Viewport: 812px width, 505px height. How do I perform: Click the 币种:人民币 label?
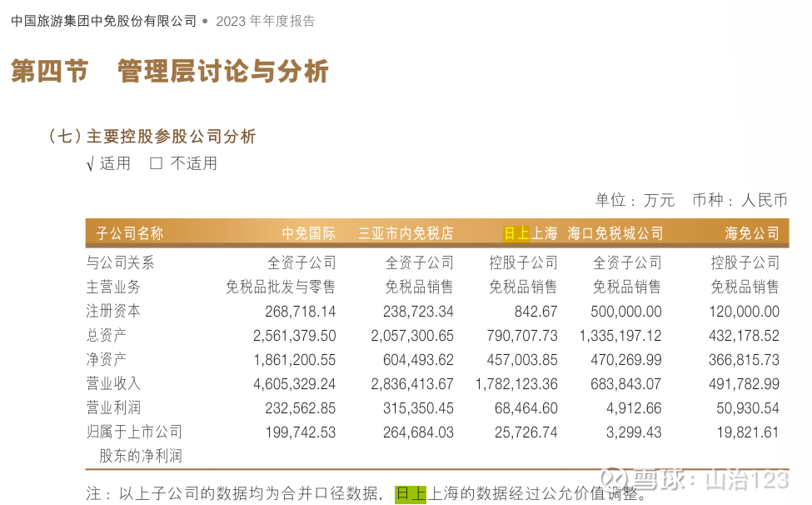click(x=740, y=200)
